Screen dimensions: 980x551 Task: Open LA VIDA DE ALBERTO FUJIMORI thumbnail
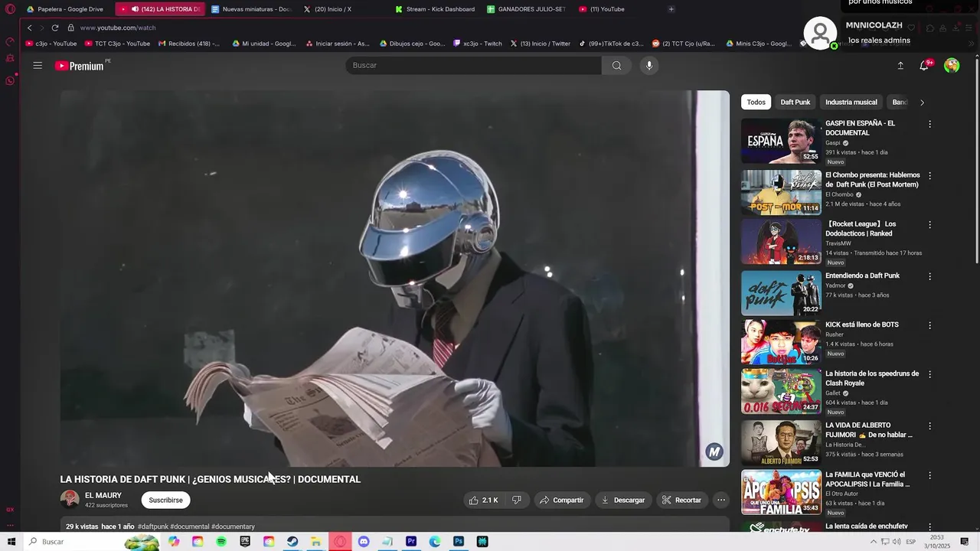[x=781, y=443]
